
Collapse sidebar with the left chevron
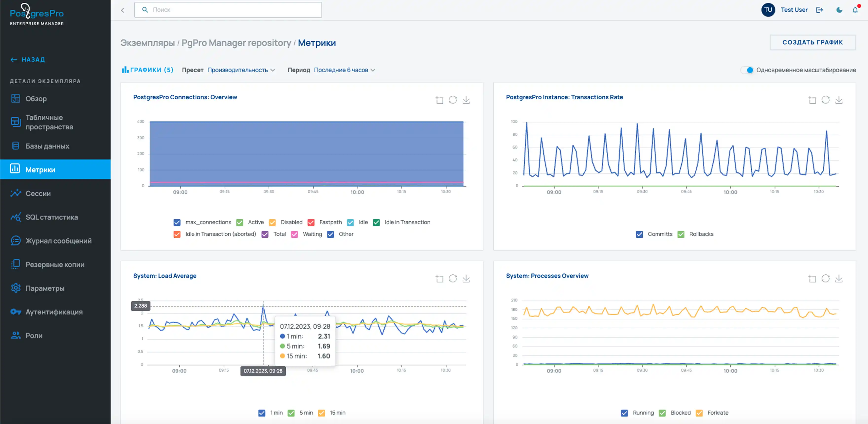point(123,10)
